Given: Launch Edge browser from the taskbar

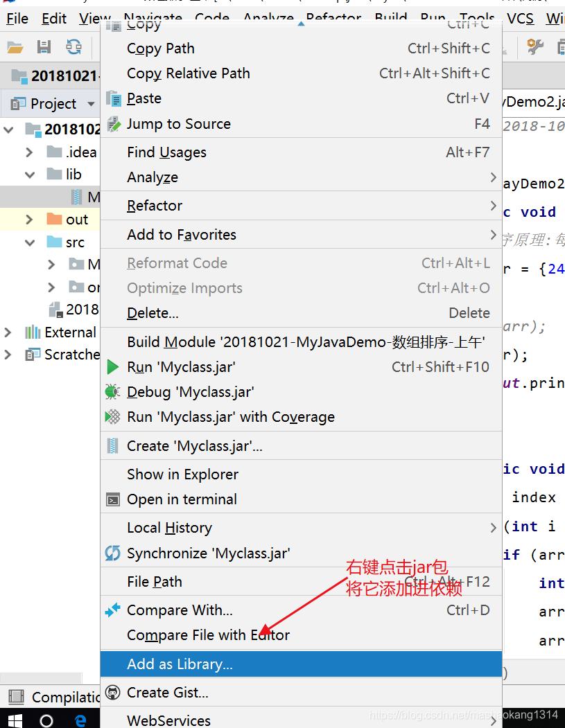Looking at the screenshot, I should click(80, 720).
